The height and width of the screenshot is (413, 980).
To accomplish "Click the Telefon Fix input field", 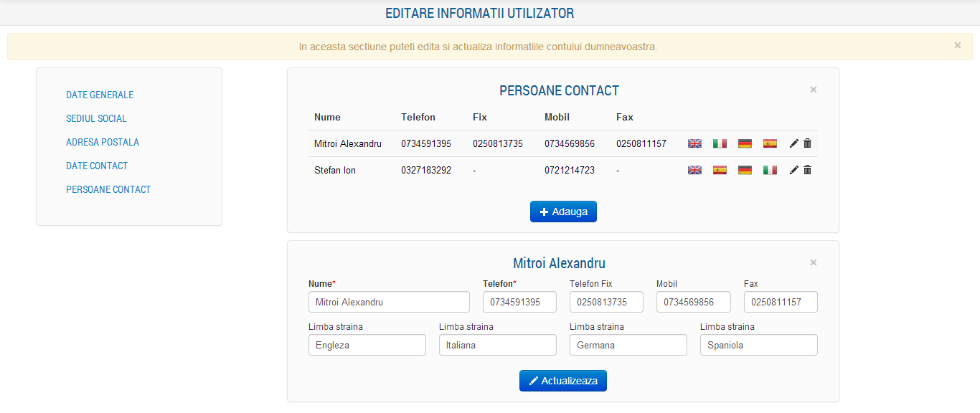I will (606, 302).
